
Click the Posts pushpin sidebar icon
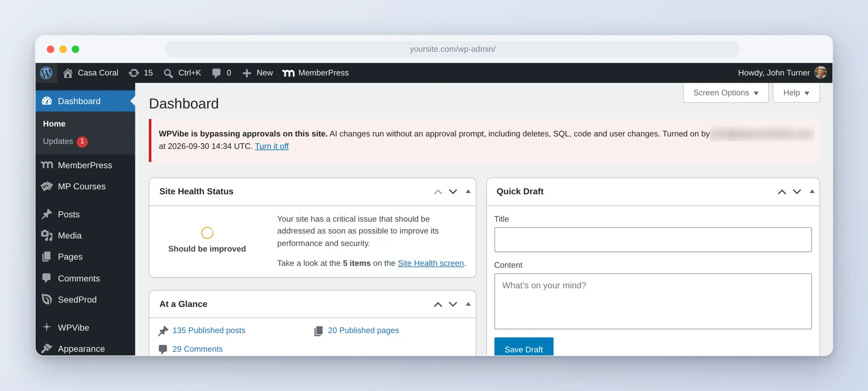[47, 214]
